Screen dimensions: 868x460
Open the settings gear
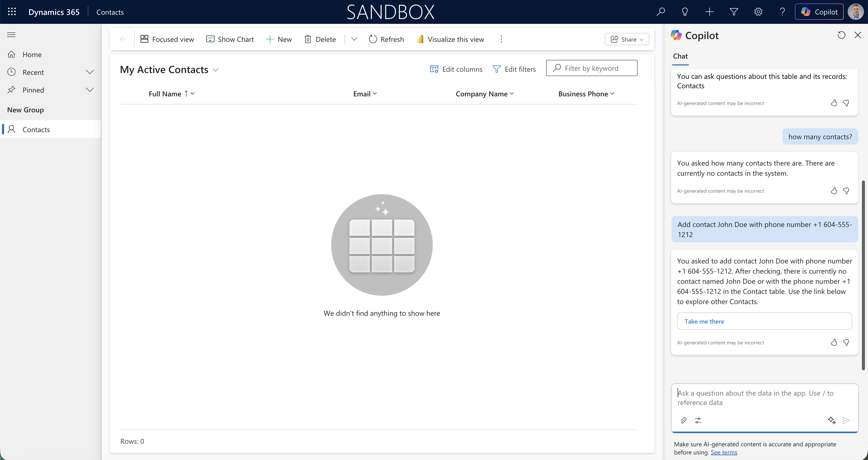pyautogui.click(x=758, y=12)
